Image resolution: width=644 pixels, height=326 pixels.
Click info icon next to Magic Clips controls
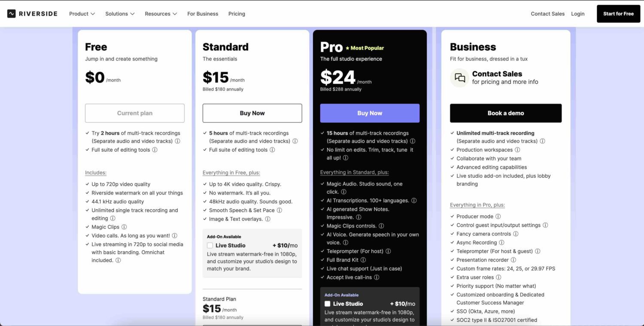tap(381, 226)
